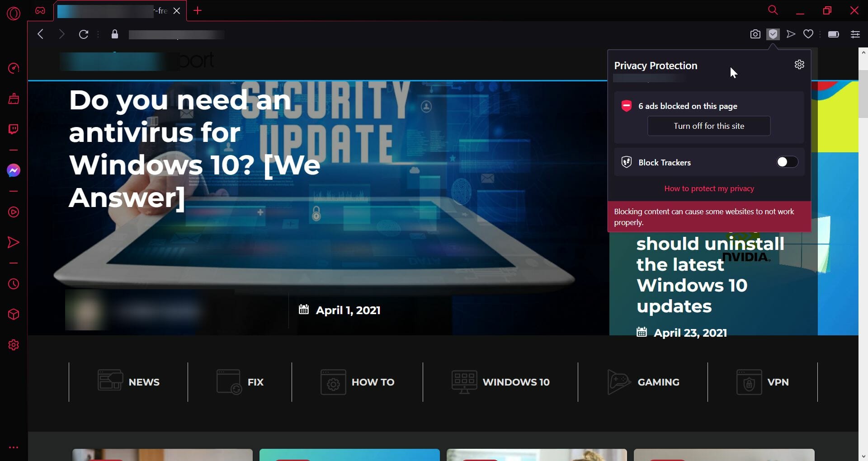Screen dimensions: 868x461
Task: Open battery saver icon
Action: 834,34
